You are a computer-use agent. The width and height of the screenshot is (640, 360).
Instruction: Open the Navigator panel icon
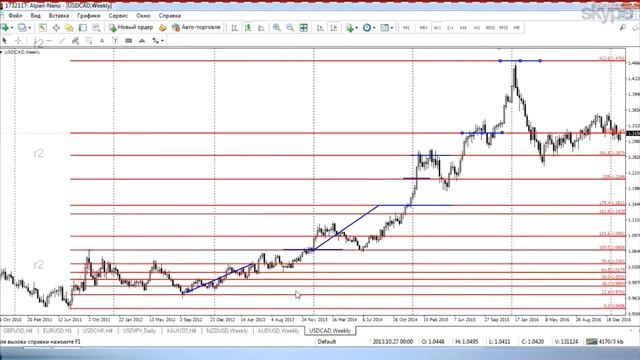[69, 28]
